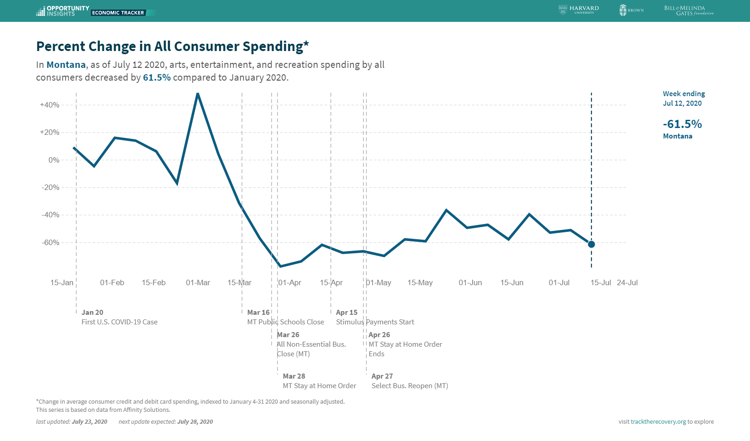Click the 01-Jun x-axis date label

[470, 283]
